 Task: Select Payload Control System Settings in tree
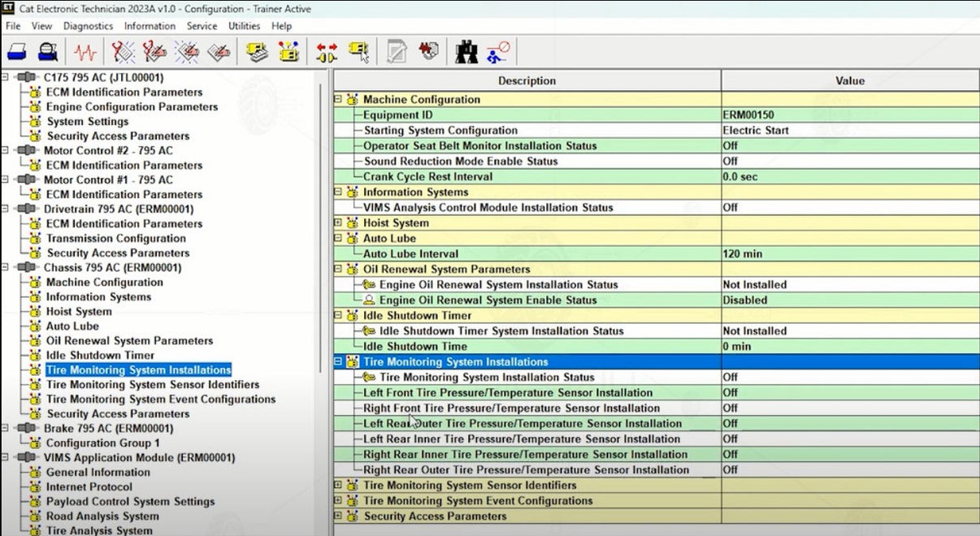(130, 502)
